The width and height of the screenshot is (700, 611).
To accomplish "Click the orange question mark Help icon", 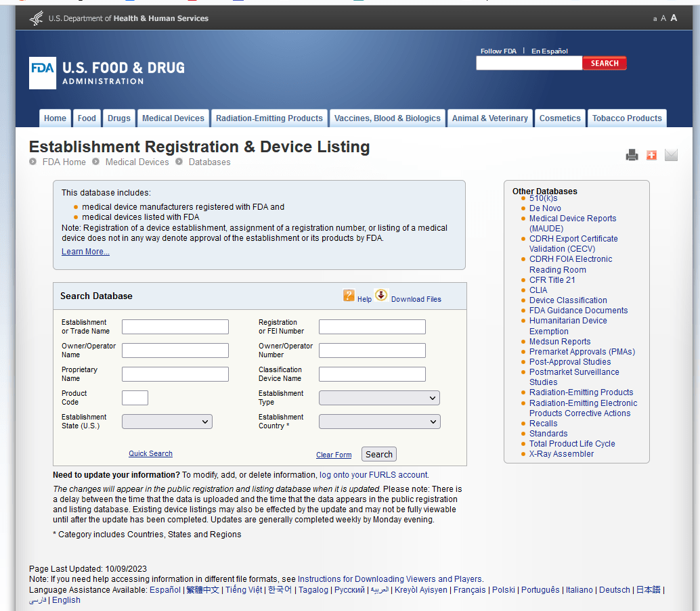I will (349, 296).
